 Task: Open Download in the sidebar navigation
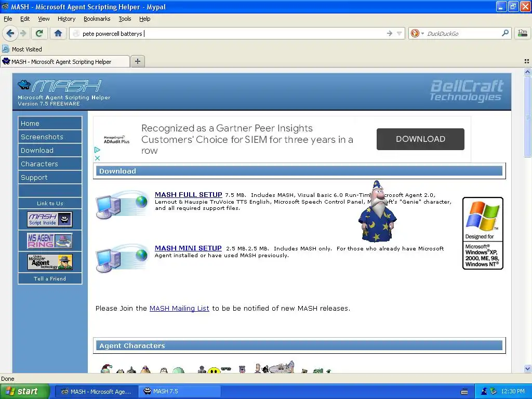pyautogui.click(x=50, y=150)
